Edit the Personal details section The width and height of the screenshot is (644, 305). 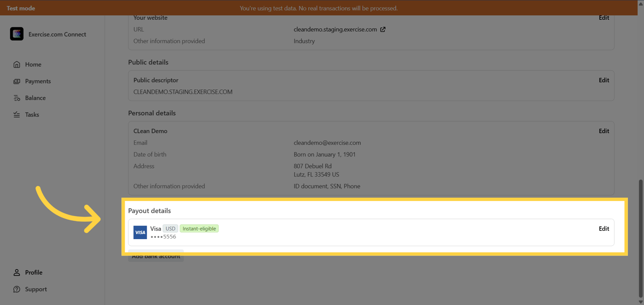(604, 131)
